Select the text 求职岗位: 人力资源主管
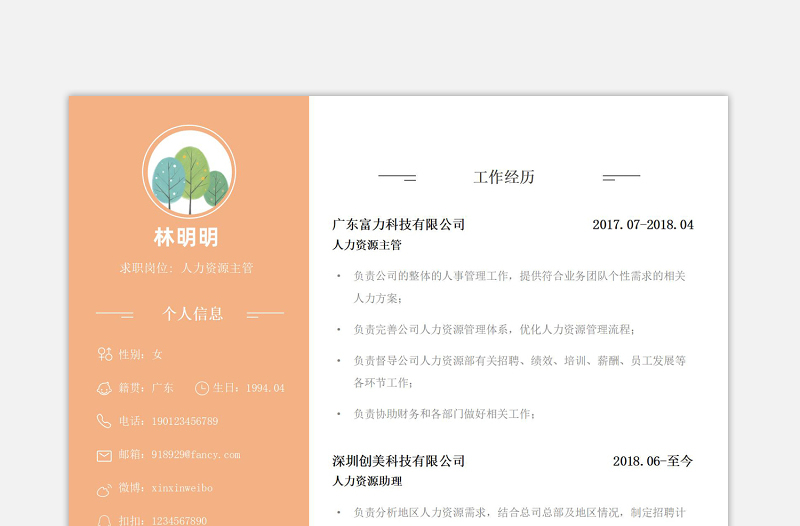This screenshot has width=800, height=526. click(186, 268)
